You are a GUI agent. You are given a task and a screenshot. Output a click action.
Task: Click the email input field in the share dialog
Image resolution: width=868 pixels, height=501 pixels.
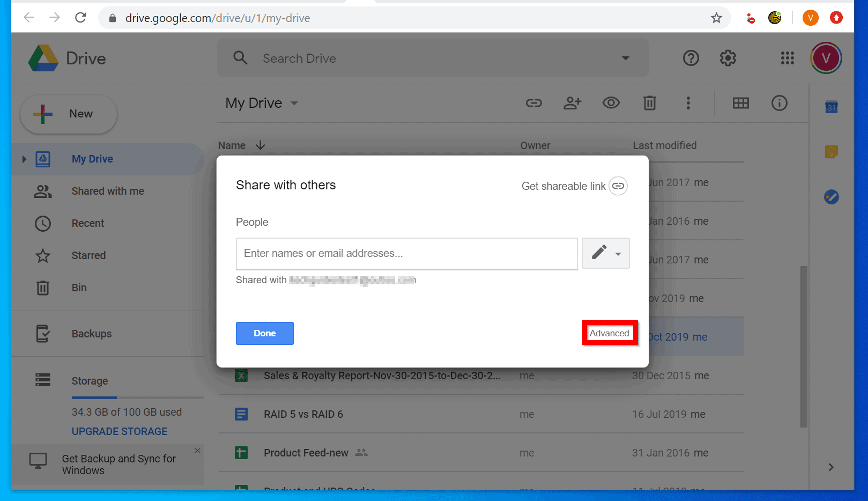pyautogui.click(x=406, y=253)
